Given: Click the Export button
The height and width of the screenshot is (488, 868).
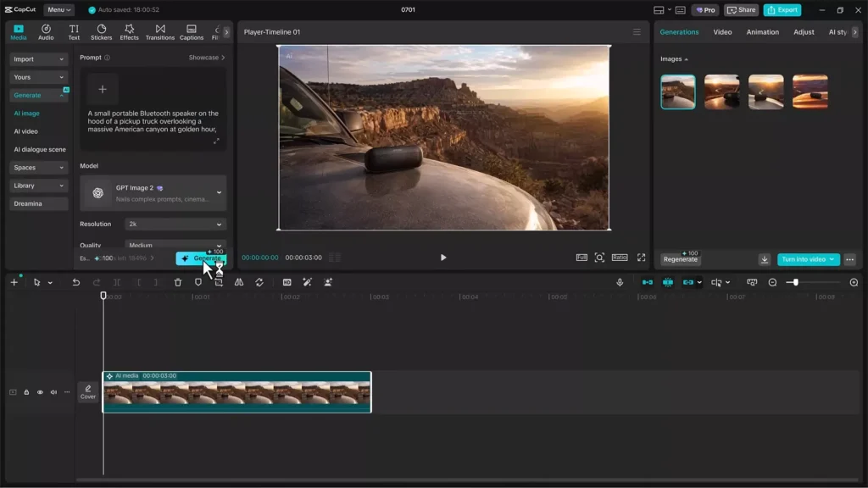Looking at the screenshot, I should 782,10.
